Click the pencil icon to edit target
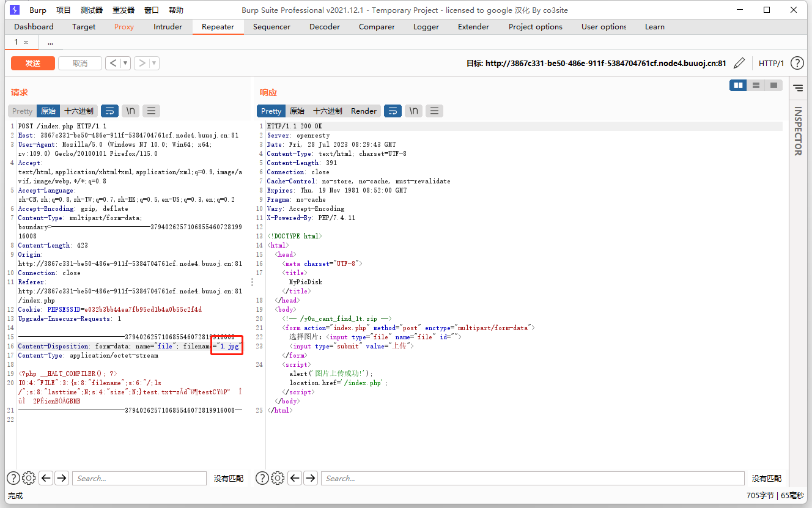812x508 pixels. coord(739,63)
